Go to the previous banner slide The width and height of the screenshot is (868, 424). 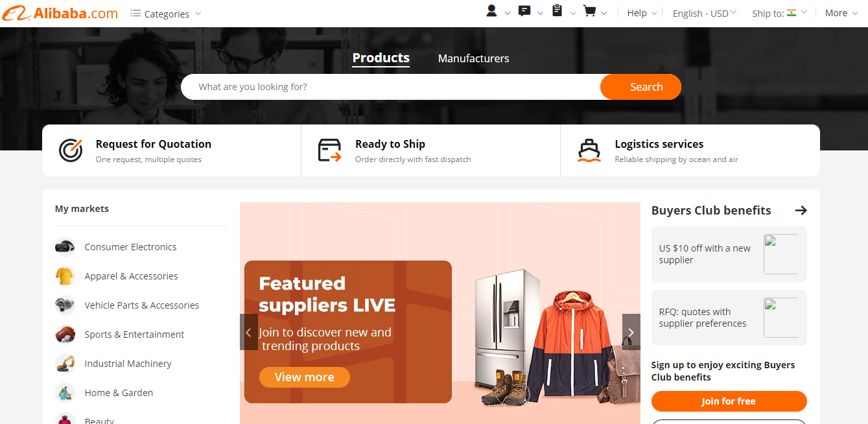tap(249, 332)
